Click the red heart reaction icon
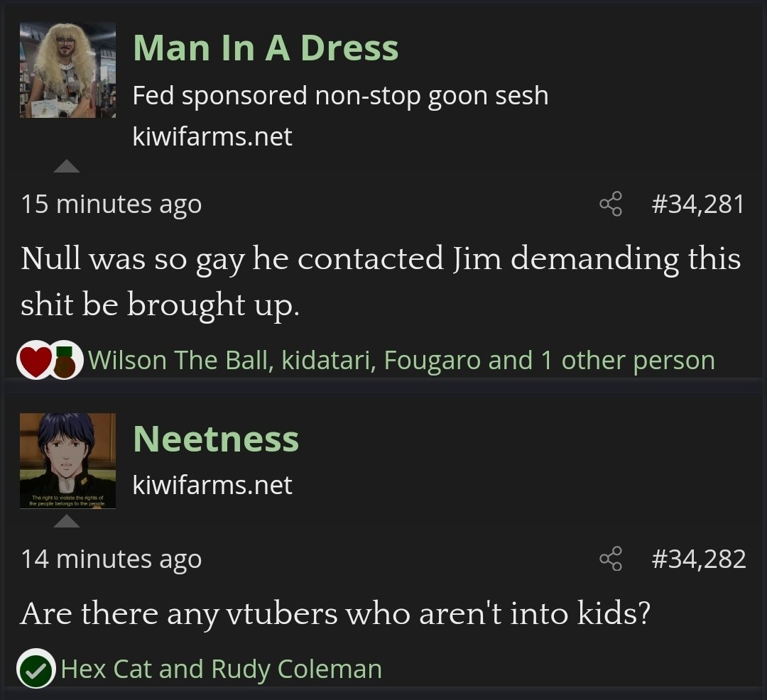The height and width of the screenshot is (700, 767). pos(34,361)
